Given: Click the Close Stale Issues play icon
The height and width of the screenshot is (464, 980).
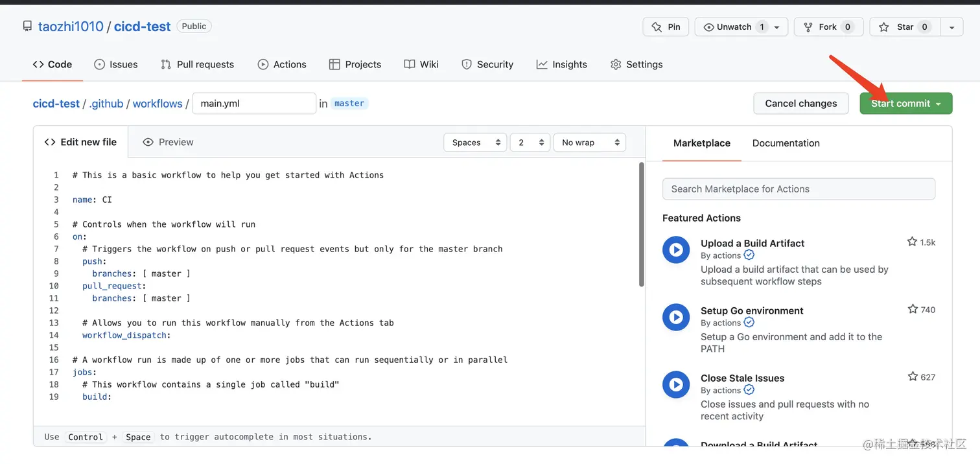Looking at the screenshot, I should coord(676,384).
